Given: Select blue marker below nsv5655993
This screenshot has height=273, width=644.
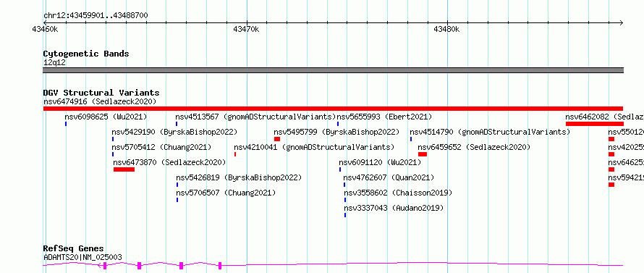Looking at the screenshot, I should pos(338,124).
